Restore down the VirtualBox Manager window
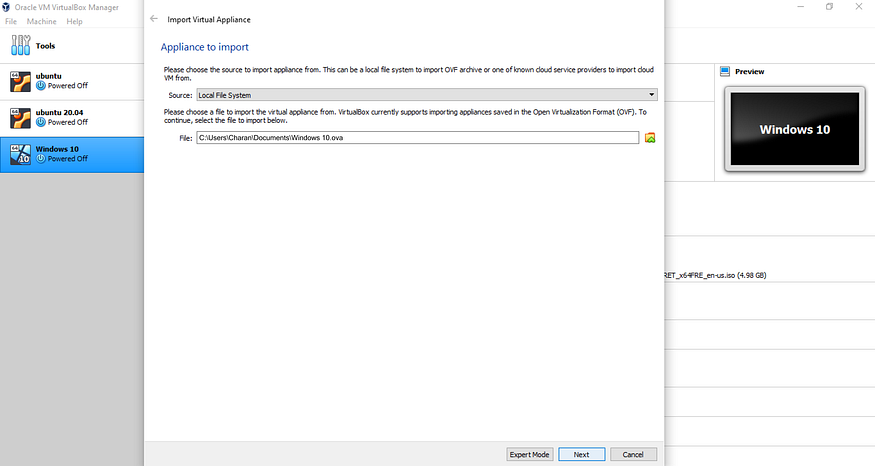875x466 pixels. pyautogui.click(x=830, y=7)
